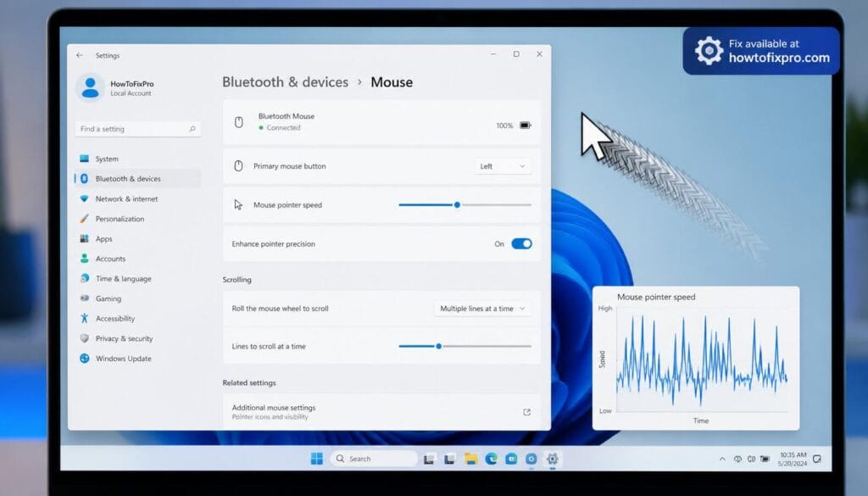868x496 pixels.
Task: Launch Microsoft Edge from the taskbar
Action: (491, 459)
